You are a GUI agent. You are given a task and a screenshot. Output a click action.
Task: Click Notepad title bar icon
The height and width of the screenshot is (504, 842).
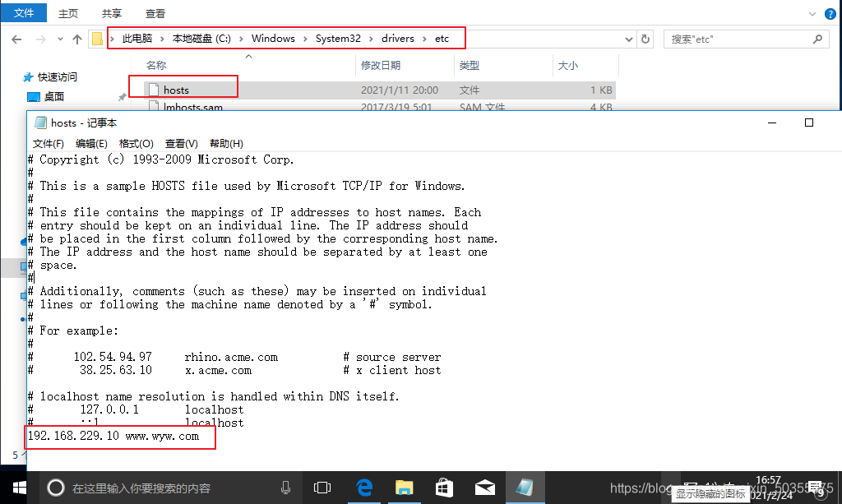point(40,123)
